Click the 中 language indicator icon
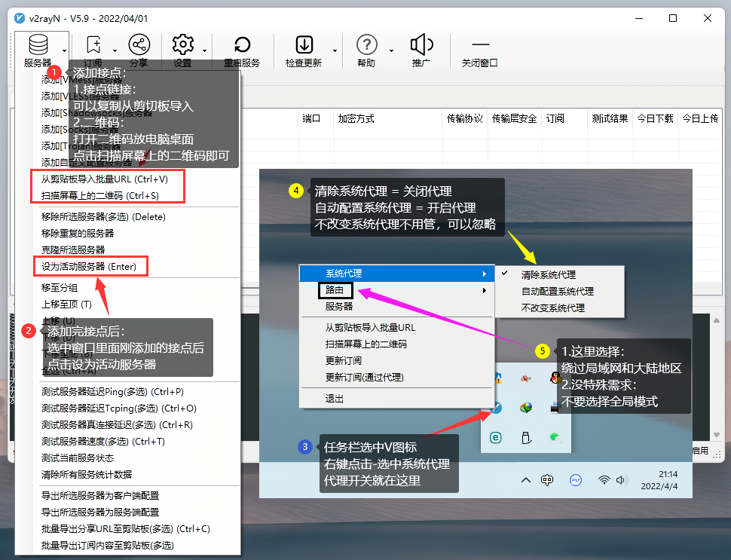 tap(547, 480)
